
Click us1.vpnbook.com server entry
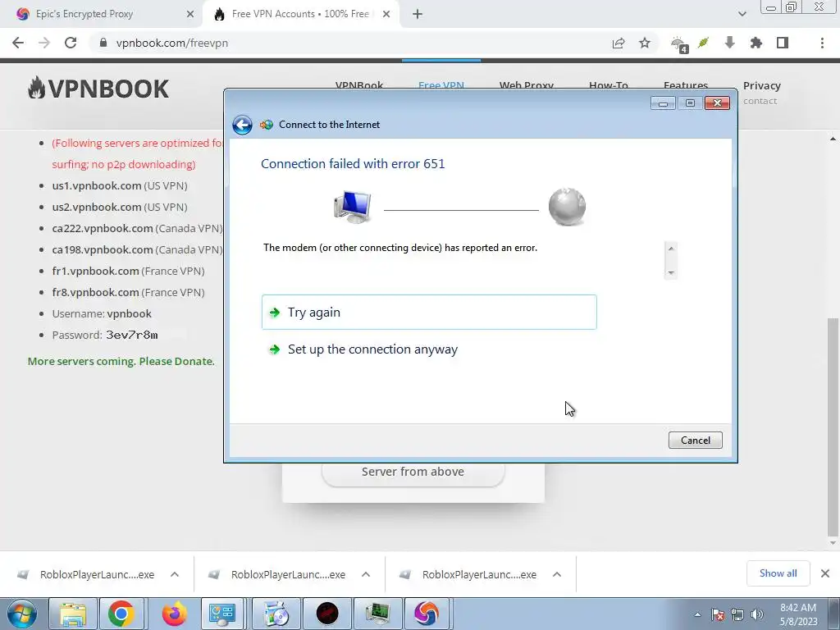coord(120,186)
